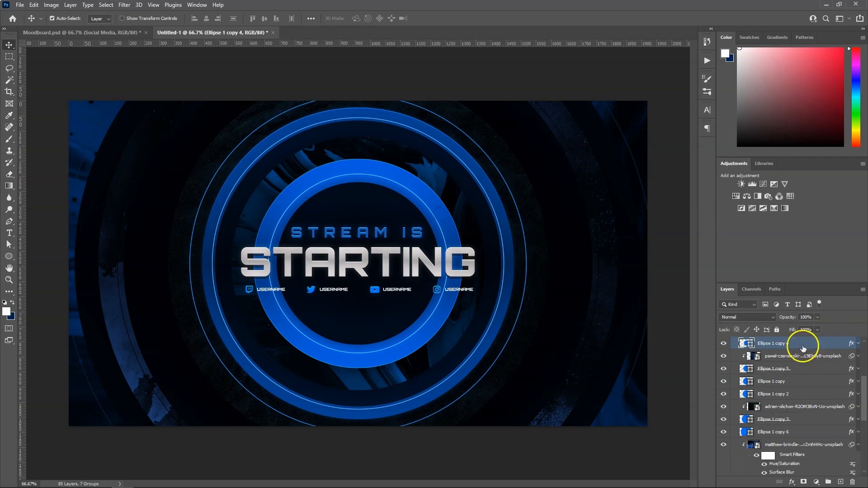The width and height of the screenshot is (868, 488).
Task: Expand effects of Ellipse 1 copy 6
Action: pos(859,432)
